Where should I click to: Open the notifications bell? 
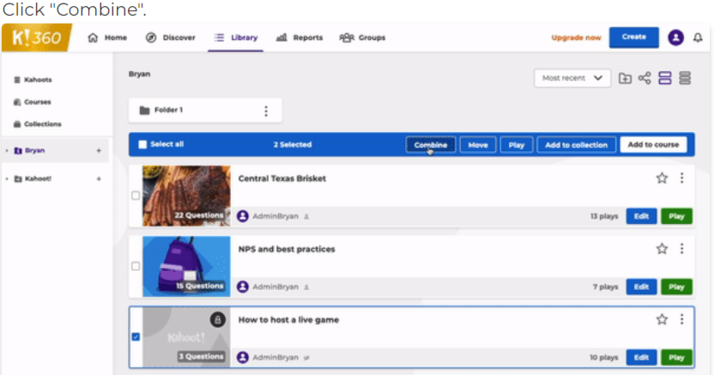tap(698, 37)
